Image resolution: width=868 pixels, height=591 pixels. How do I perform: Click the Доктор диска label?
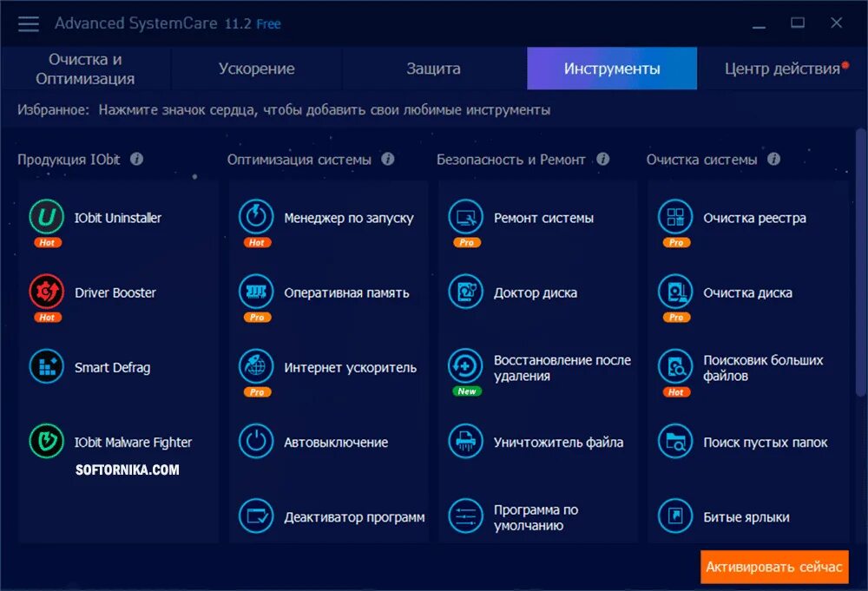coord(536,292)
